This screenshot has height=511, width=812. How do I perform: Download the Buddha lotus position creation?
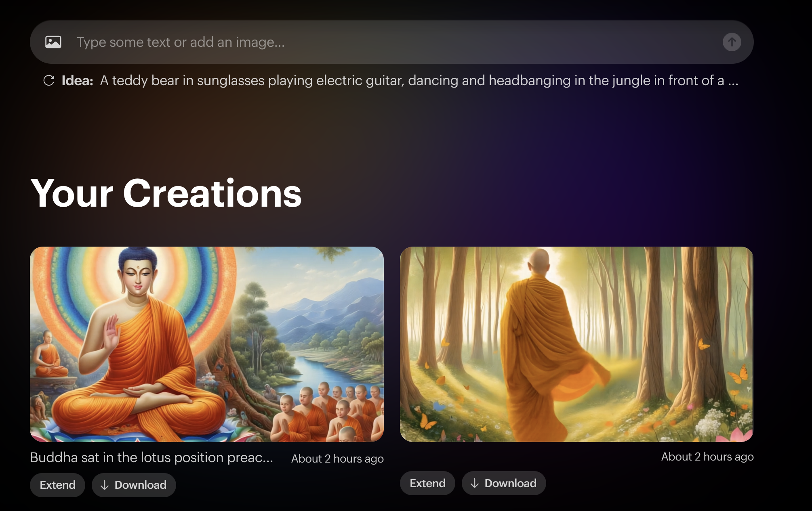click(x=134, y=485)
